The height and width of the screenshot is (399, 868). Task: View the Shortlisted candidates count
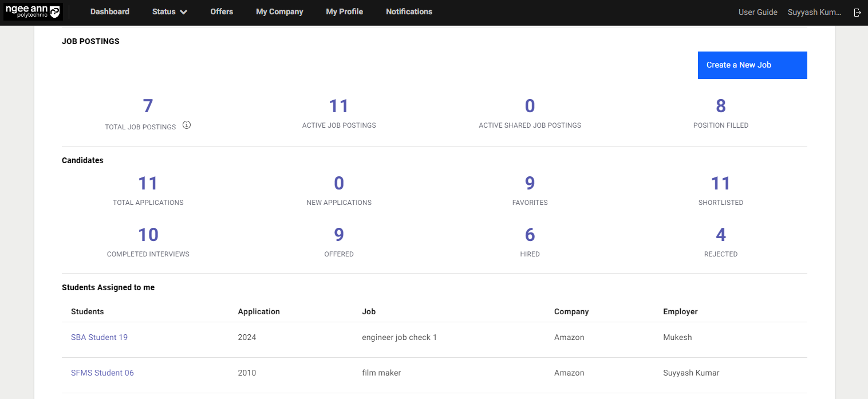tap(720, 184)
